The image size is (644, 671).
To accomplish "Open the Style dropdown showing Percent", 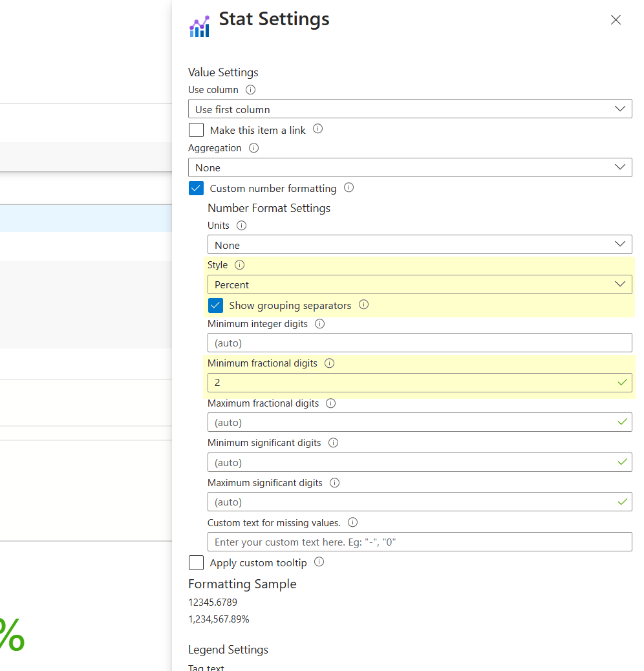I will [419, 284].
